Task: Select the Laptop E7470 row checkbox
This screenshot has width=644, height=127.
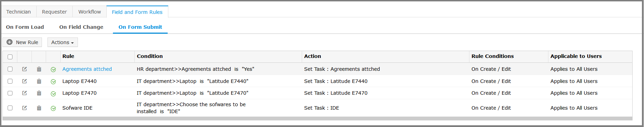Action: (10, 93)
